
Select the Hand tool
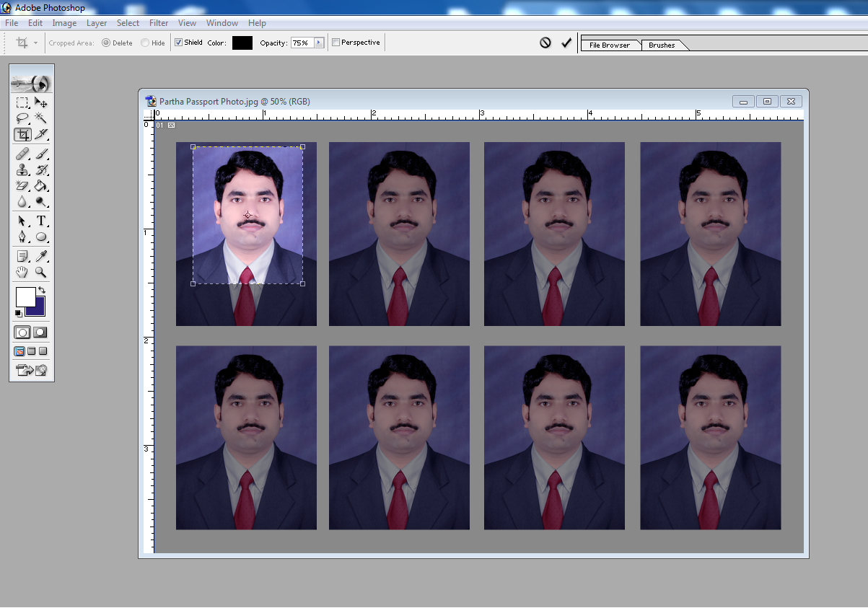pos(22,272)
